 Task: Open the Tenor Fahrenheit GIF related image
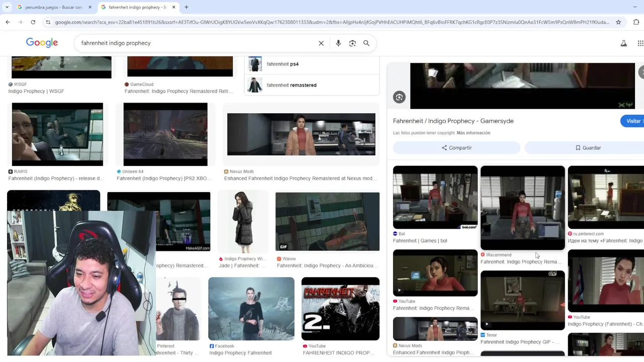tap(522, 300)
